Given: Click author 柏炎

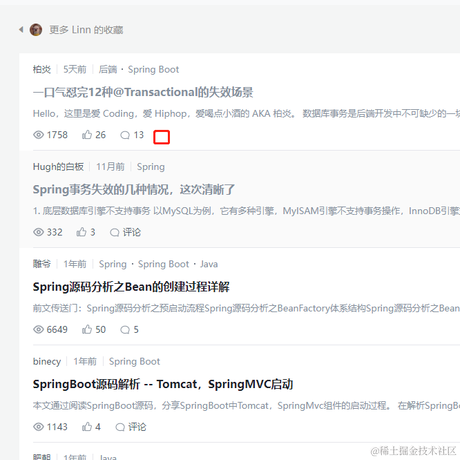Looking at the screenshot, I should (42, 69).
